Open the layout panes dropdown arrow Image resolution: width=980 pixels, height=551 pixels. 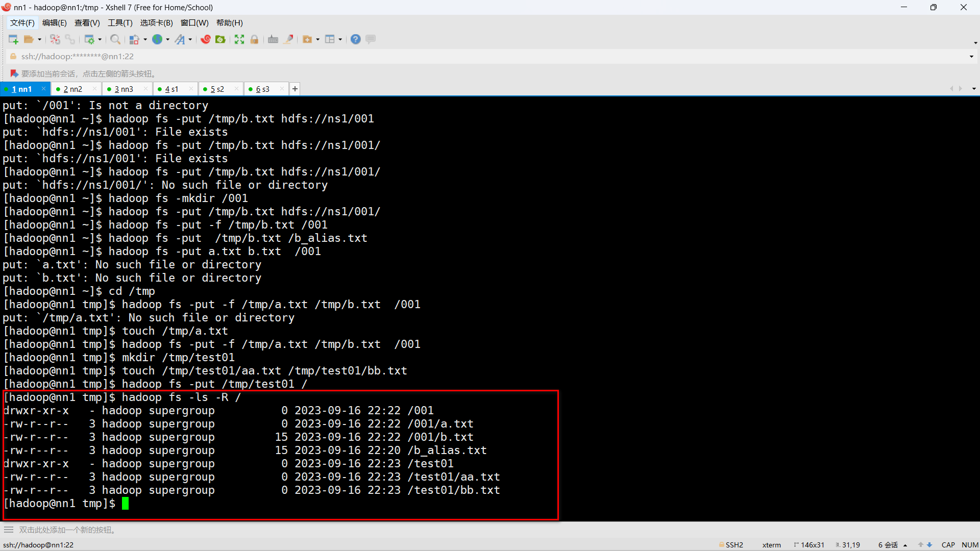[340, 39]
